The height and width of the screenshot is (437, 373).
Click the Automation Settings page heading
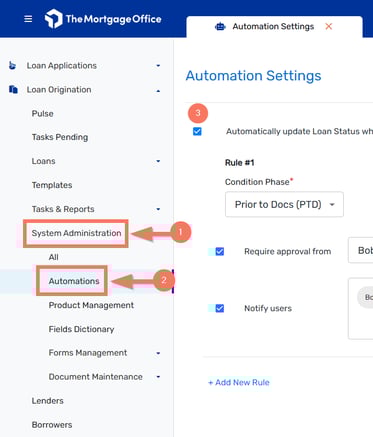[x=253, y=76]
